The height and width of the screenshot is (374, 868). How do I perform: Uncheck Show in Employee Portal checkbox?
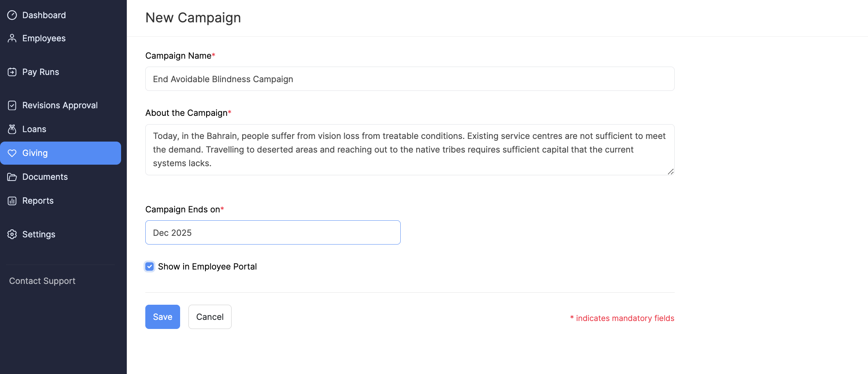coord(150,266)
